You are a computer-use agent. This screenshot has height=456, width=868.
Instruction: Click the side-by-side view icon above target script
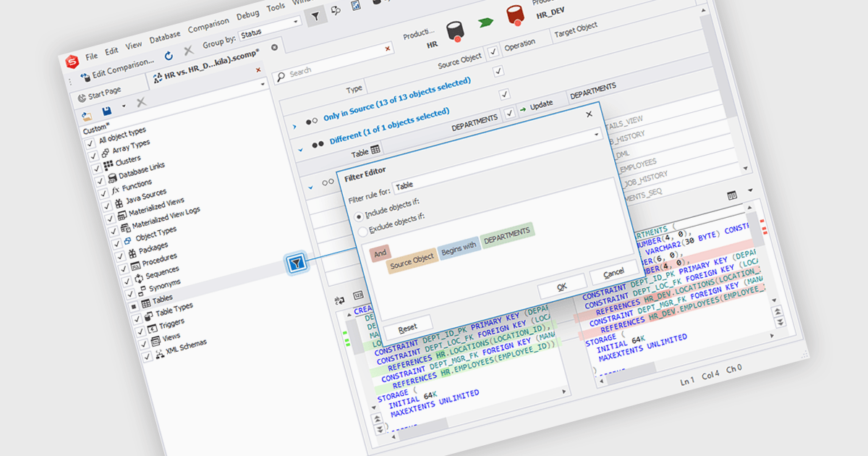(x=732, y=195)
